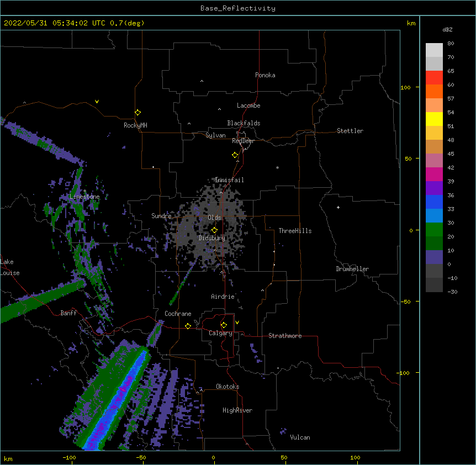Click the -50 tick on vertical axis

[x=405, y=302]
